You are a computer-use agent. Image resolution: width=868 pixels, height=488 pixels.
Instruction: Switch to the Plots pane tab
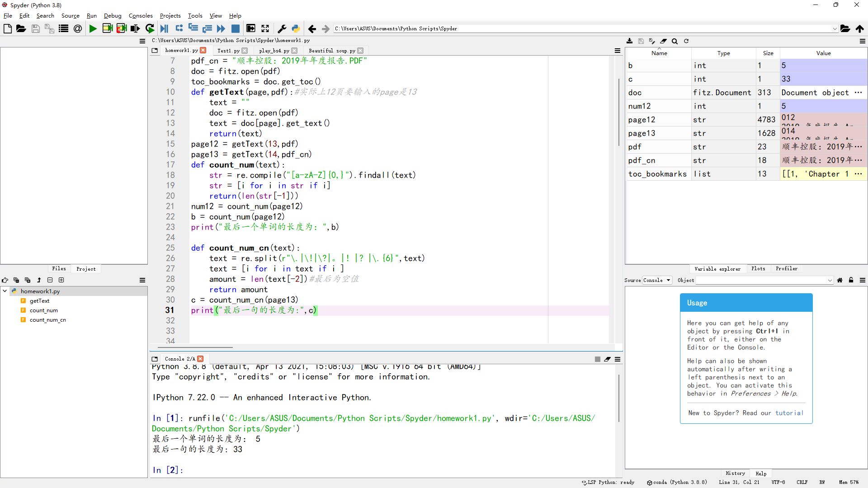tap(758, 268)
